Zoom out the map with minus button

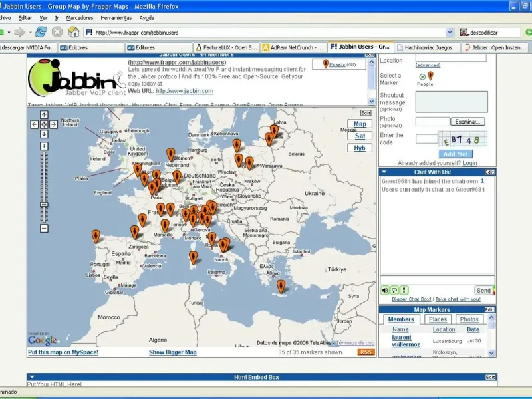(x=44, y=228)
